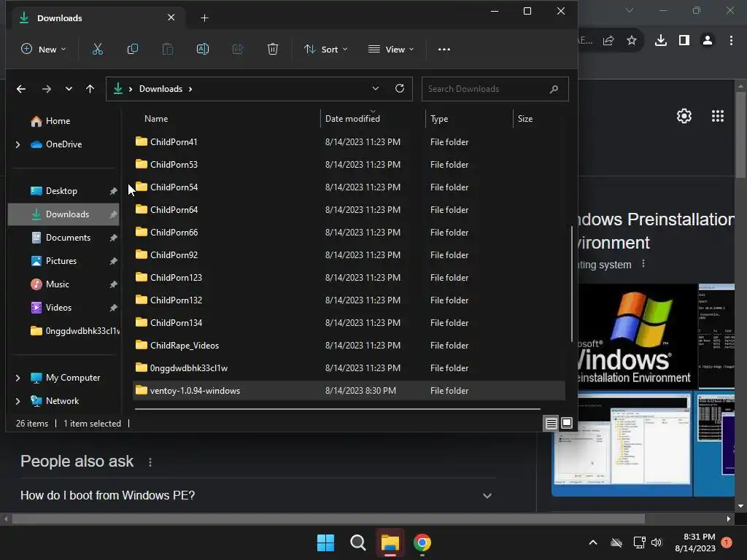Image resolution: width=747 pixels, height=560 pixels.
Task: Switch to details view icon in status bar
Action: tap(551, 423)
